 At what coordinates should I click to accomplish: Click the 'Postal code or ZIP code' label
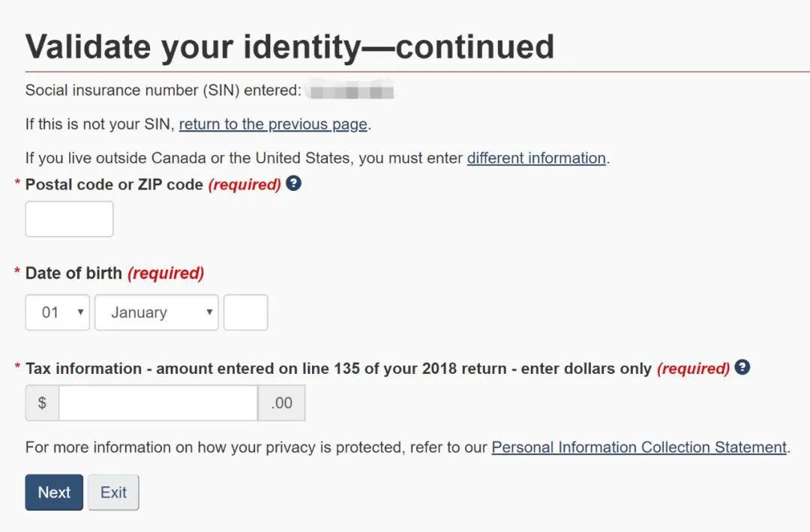[114, 184]
